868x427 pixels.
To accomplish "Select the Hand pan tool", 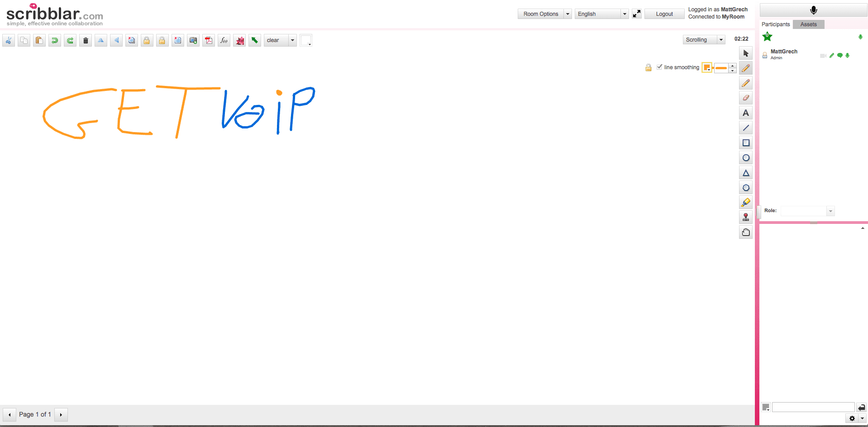I will pos(746,232).
